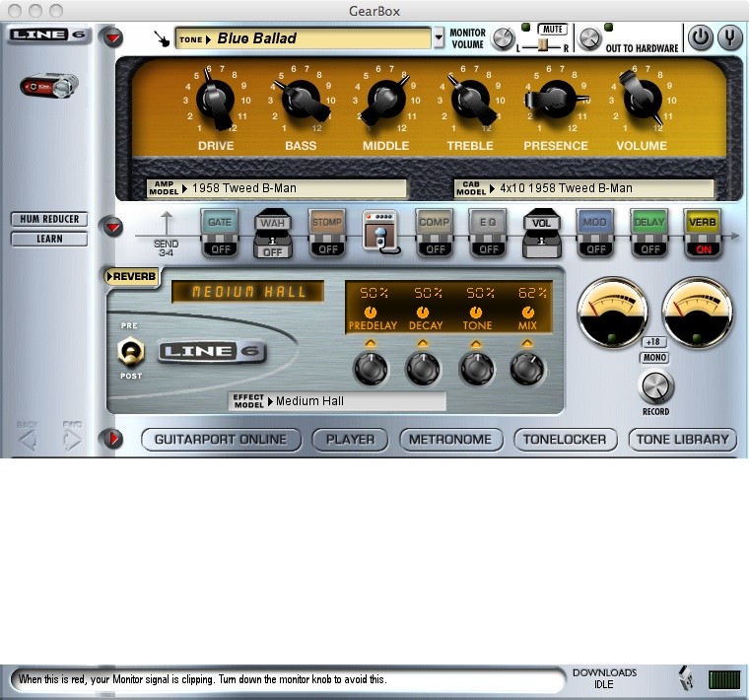The height and width of the screenshot is (700, 749).
Task: Click the right VU meter
Action: click(698, 313)
